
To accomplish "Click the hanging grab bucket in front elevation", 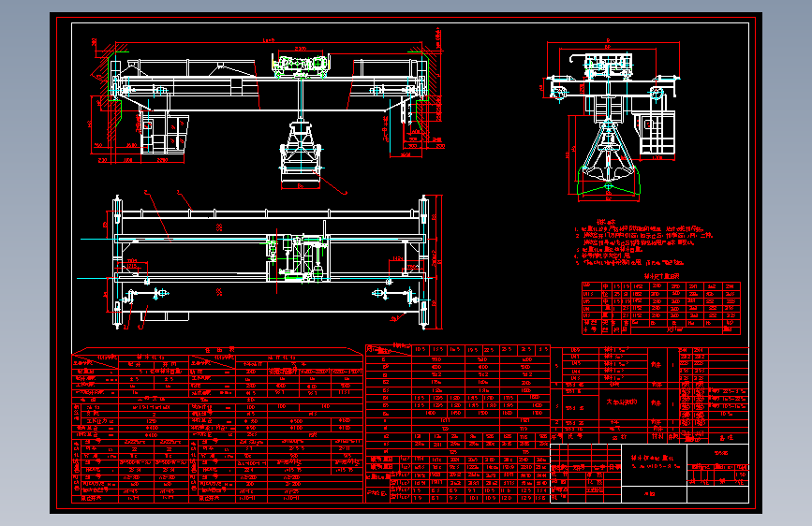I will 301,152.
